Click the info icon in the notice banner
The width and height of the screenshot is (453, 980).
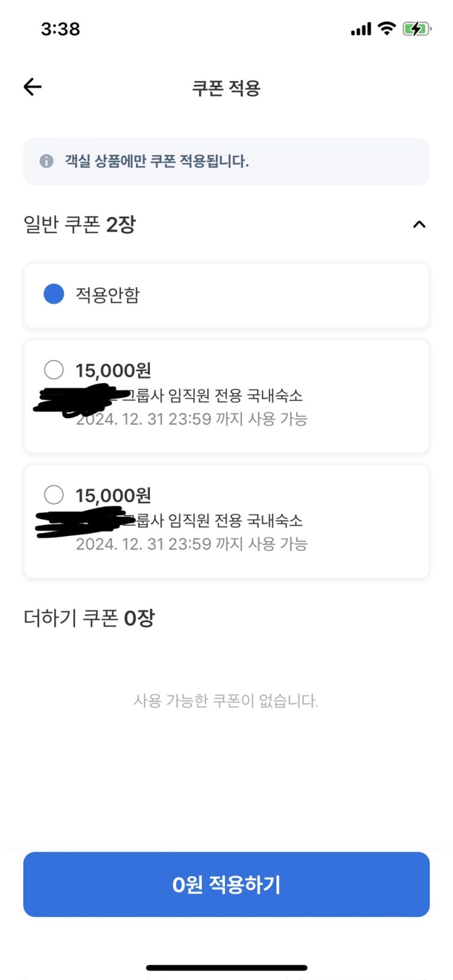pos(46,162)
